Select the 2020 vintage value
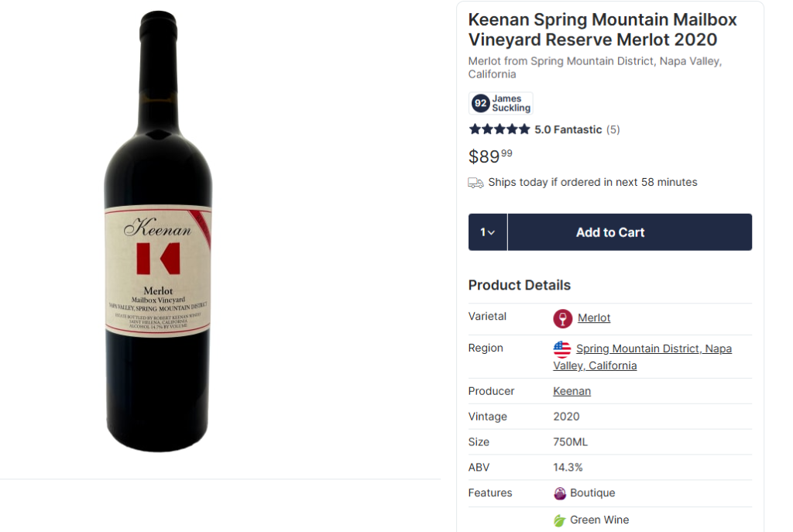 pos(566,417)
